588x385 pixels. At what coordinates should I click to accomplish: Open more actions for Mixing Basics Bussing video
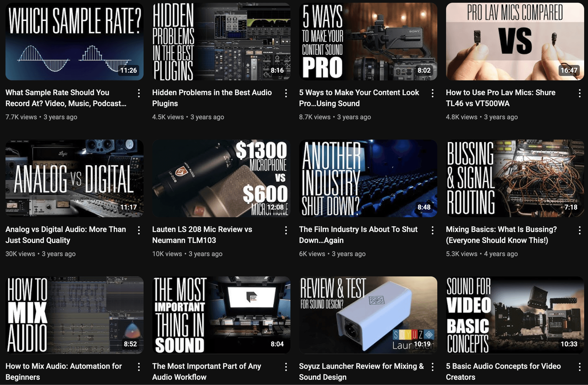click(579, 230)
